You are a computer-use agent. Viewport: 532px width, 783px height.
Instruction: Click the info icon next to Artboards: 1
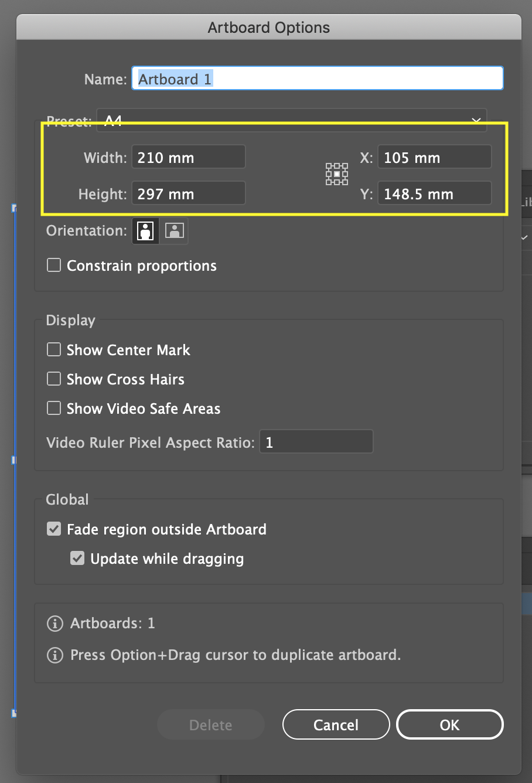click(54, 624)
